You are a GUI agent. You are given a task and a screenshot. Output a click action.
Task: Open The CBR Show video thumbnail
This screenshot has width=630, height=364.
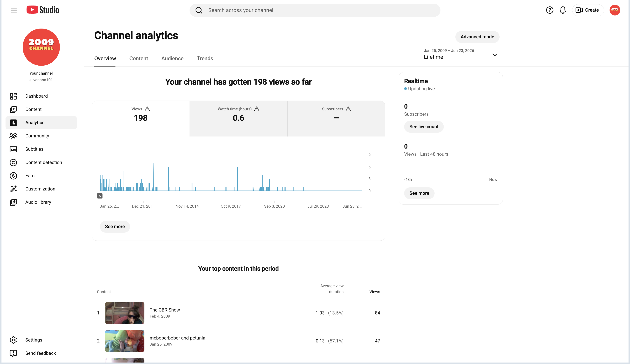(x=125, y=313)
